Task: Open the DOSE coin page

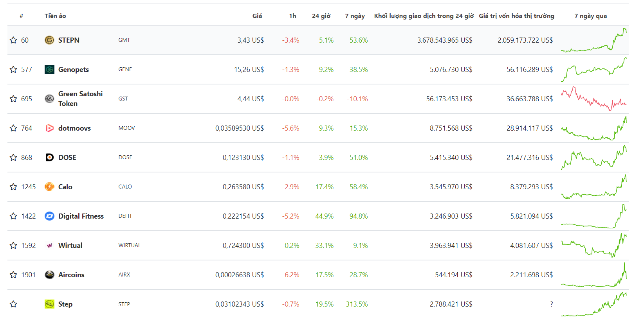Action: 67,157
